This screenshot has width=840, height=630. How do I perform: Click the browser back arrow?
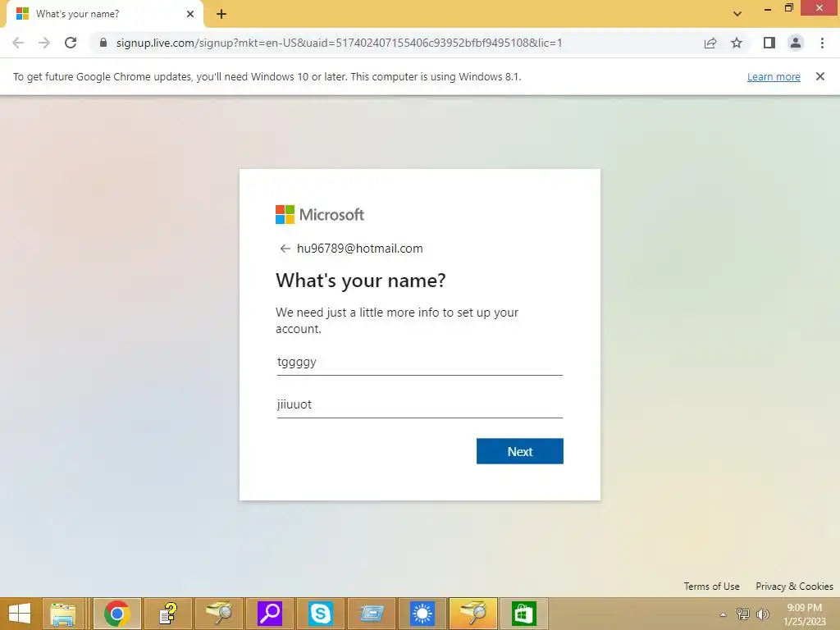[18, 43]
